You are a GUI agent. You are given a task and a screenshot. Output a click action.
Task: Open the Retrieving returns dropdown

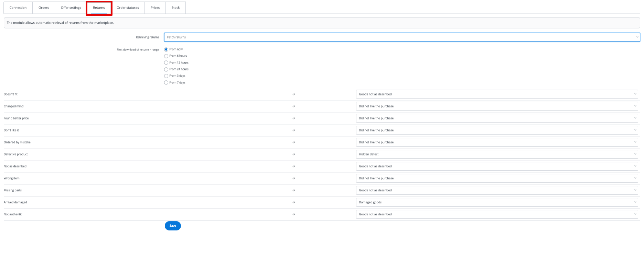click(401, 37)
